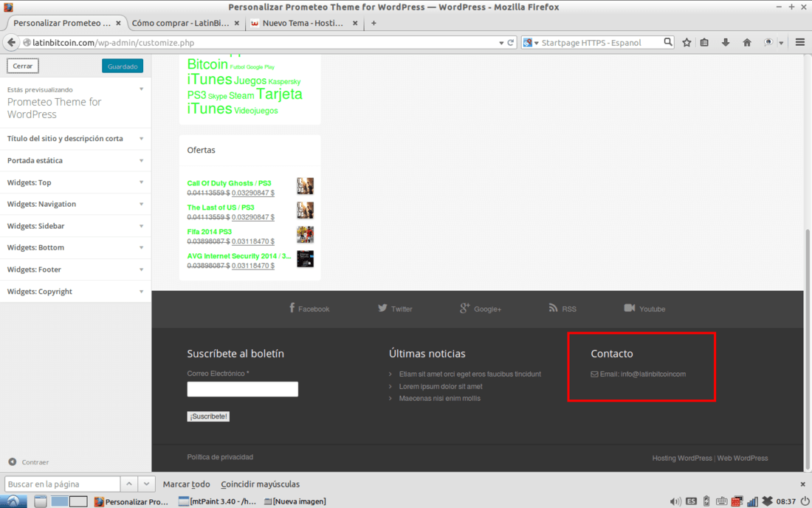Open the Política de privacidad link
This screenshot has width=812, height=508.
220,457
